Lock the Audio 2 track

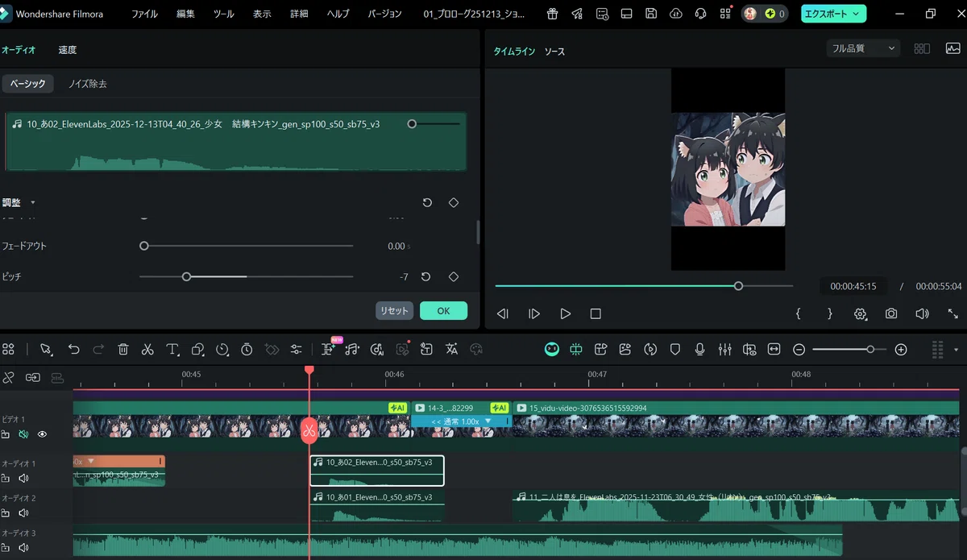point(6,513)
